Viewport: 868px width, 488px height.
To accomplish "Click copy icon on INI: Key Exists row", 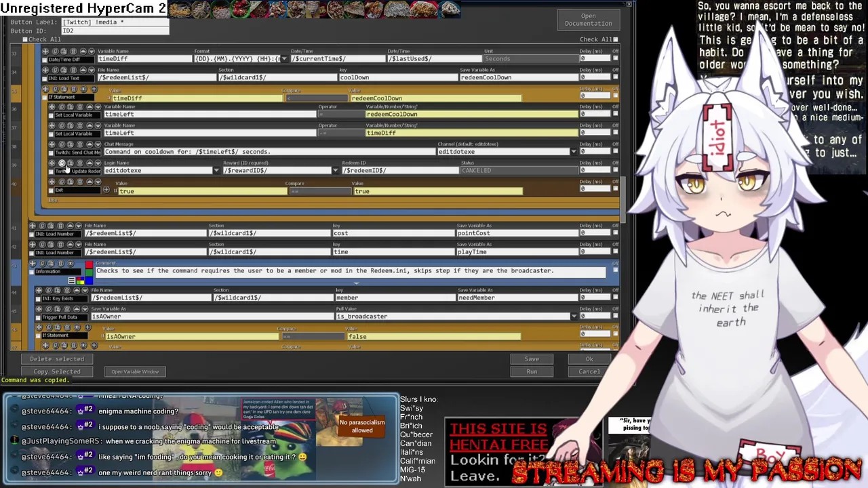I will (x=49, y=290).
